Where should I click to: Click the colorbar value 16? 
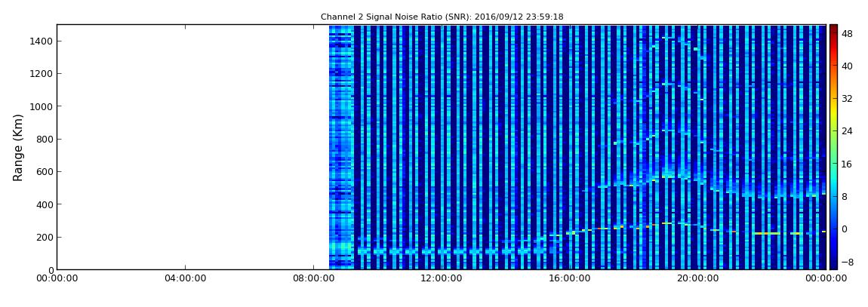pyautogui.click(x=847, y=164)
